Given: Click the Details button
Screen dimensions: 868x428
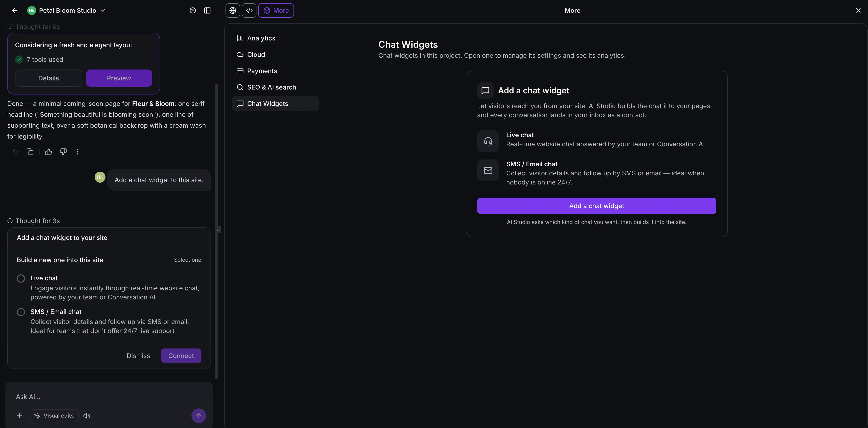Looking at the screenshot, I should coord(48,78).
